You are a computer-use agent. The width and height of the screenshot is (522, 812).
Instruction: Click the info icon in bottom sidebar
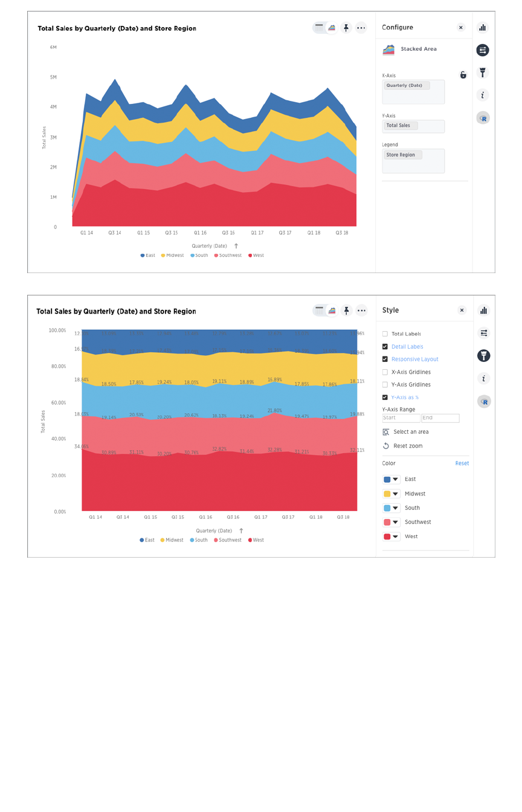pos(483,379)
